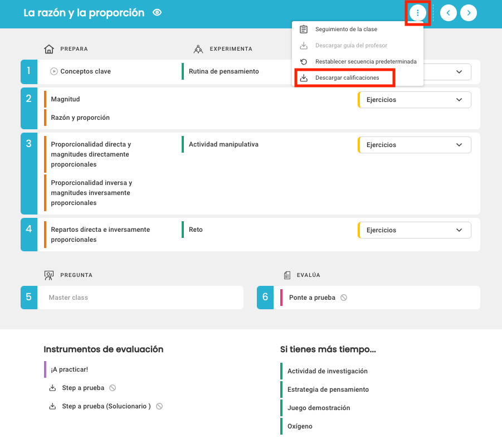502x448 pixels.
Task: Go to previous unit arrow
Action: pyautogui.click(x=448, y=13)
